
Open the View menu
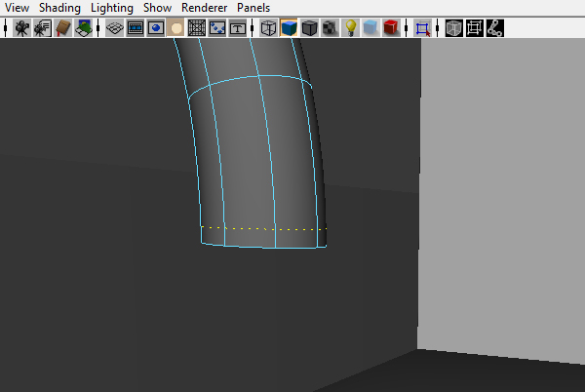(17, 8)
